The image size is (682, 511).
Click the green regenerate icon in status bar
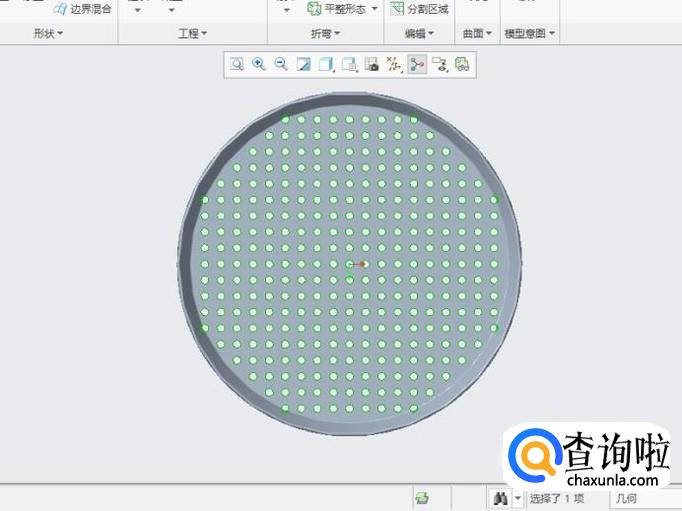point(421,498)
